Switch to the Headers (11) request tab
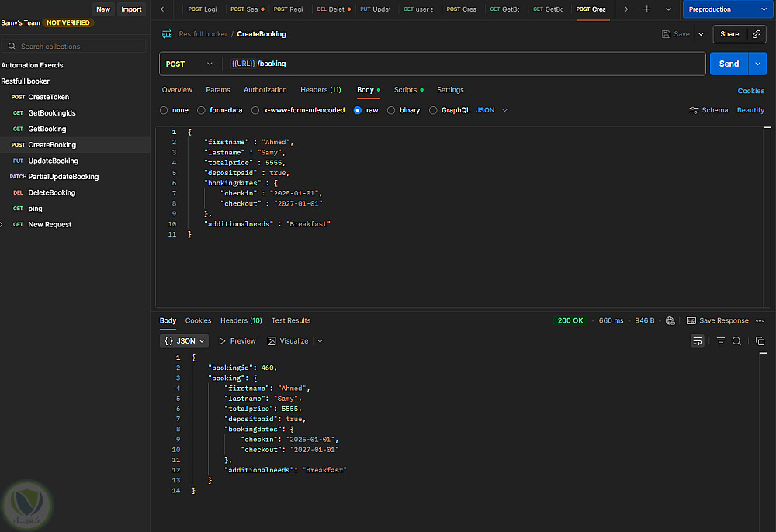The width and height of the screenshot is (776, 532). 320,90
